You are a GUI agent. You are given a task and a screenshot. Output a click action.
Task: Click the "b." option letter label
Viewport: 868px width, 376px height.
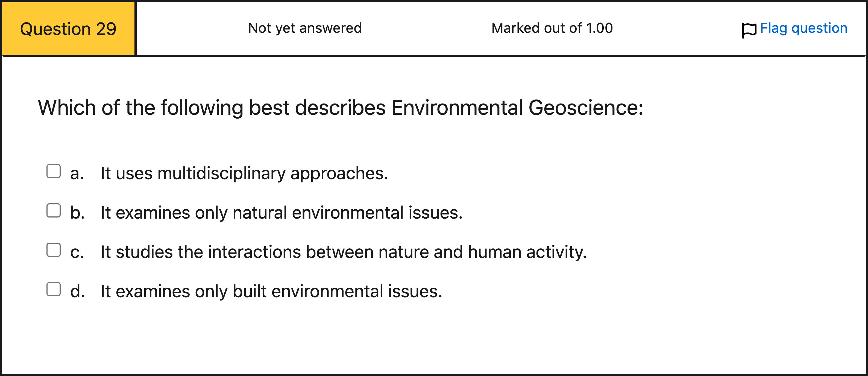pos(77,213)
